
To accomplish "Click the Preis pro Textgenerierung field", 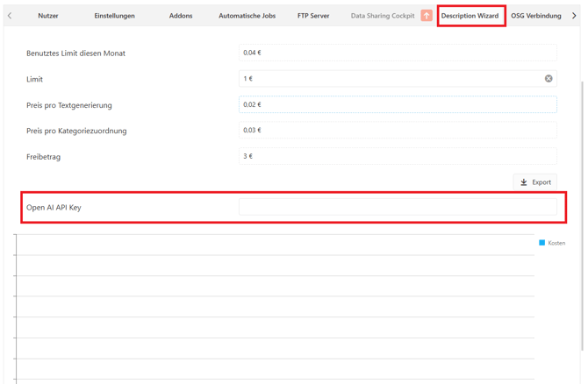I will [397, 104].
